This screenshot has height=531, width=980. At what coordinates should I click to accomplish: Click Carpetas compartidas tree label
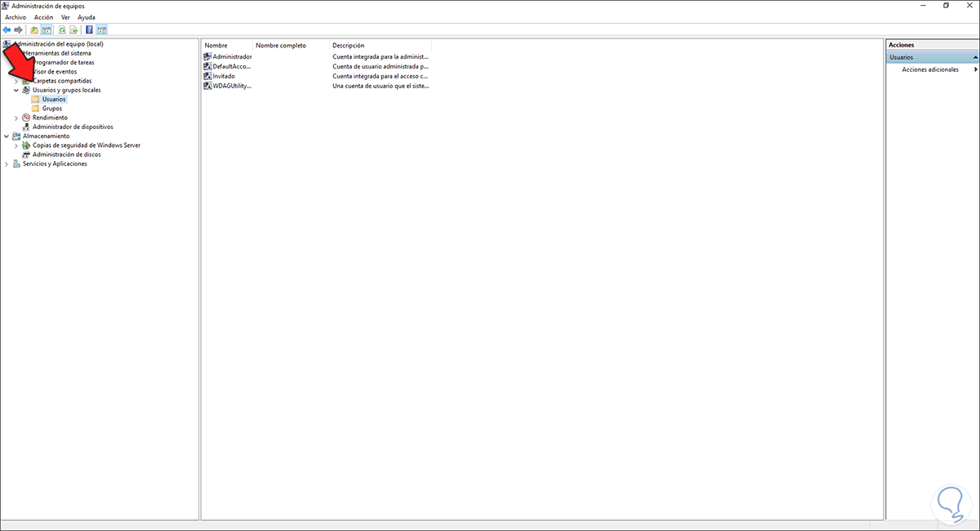click(62, 81)
